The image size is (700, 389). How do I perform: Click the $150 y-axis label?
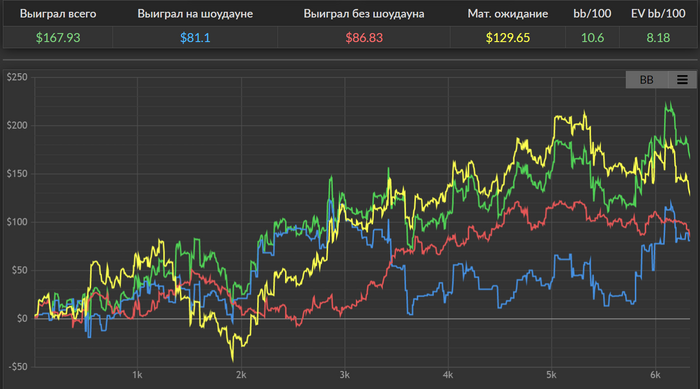click(17, 174)
